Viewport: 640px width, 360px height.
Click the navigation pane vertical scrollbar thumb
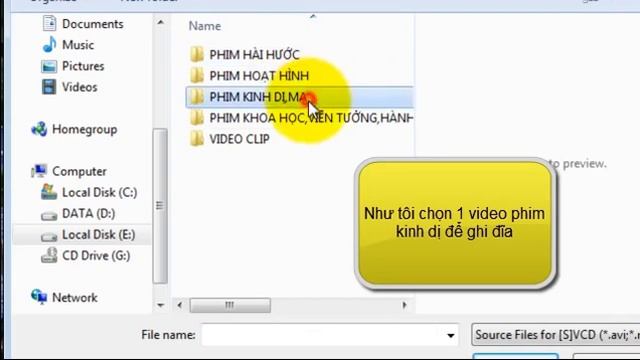pos(160,206)
